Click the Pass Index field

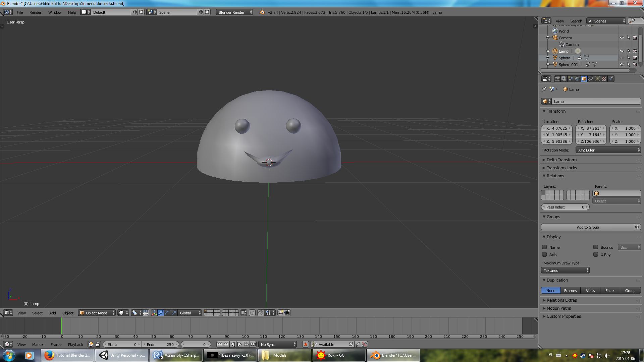[565, 207]
